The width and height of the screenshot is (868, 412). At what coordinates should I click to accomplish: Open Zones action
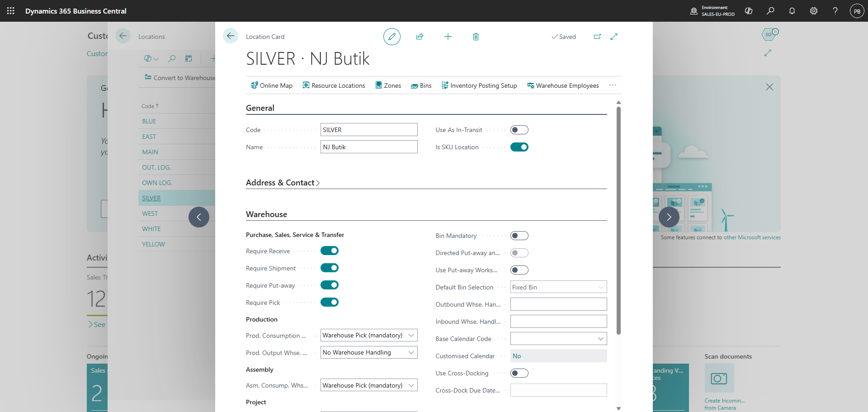click(388, 85)
